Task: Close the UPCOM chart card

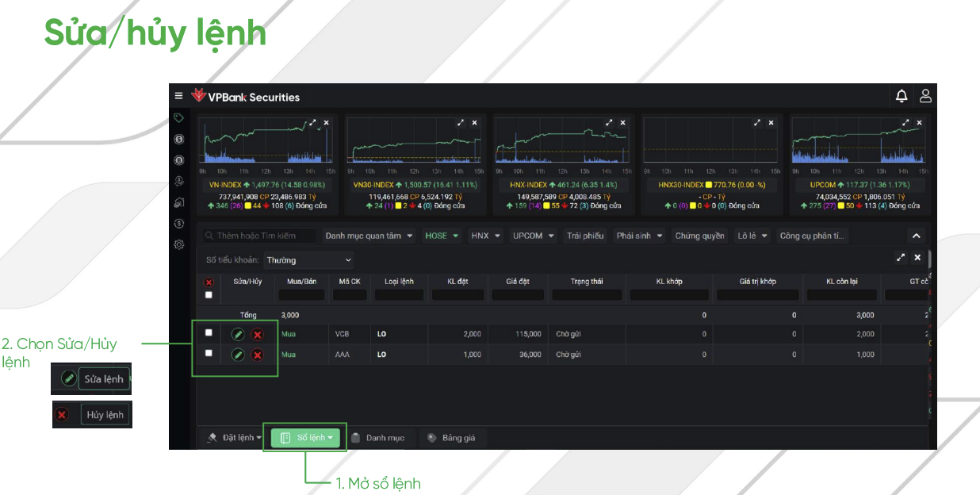Action: point(919,123)
